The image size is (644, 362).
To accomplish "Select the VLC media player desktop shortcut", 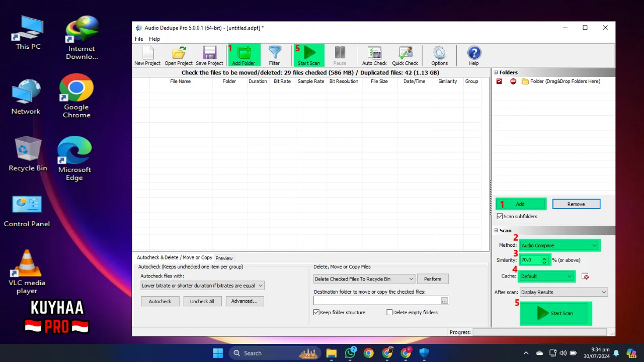I will (27, 272).
